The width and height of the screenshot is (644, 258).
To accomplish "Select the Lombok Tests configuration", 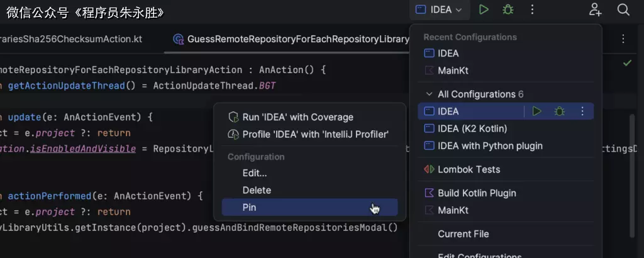I will [x=469, y=169].
